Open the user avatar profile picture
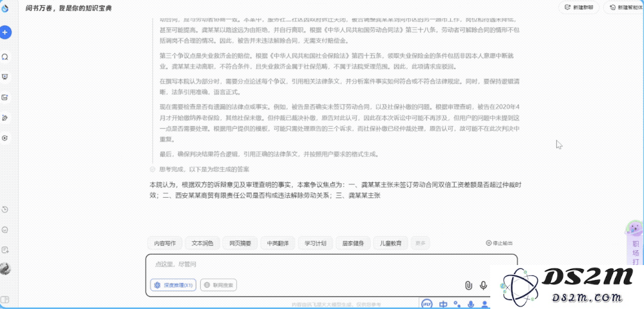644x309 pixels. coord(5,269)
